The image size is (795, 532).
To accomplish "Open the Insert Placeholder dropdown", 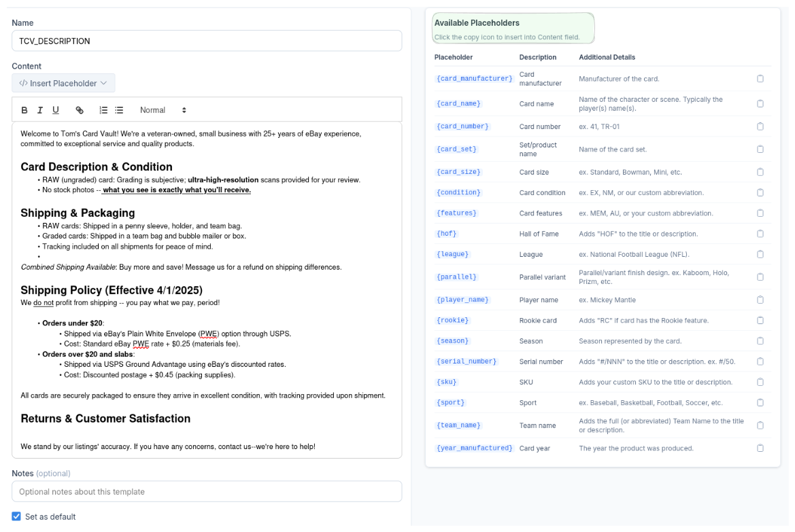I will (63, 84).
